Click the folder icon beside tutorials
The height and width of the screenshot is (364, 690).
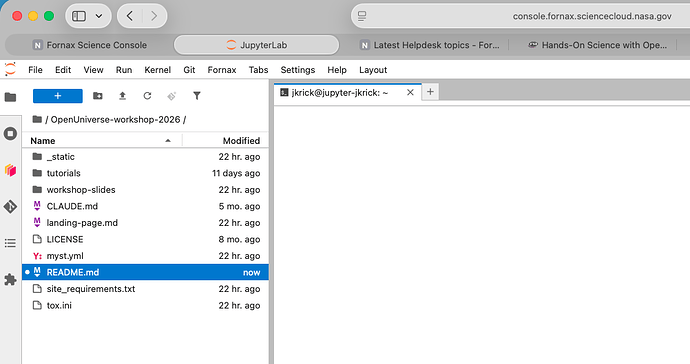(x=37, y=173)
